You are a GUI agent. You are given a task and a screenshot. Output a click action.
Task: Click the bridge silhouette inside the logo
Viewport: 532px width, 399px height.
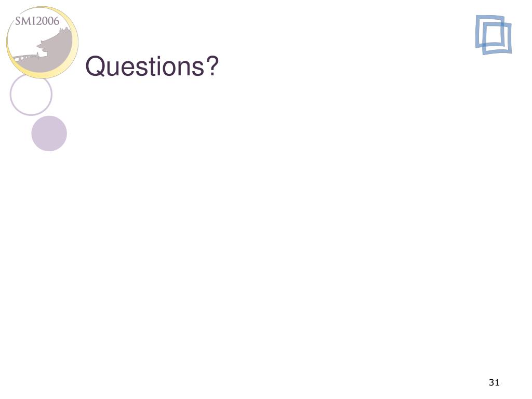click(x=25, y=57)
